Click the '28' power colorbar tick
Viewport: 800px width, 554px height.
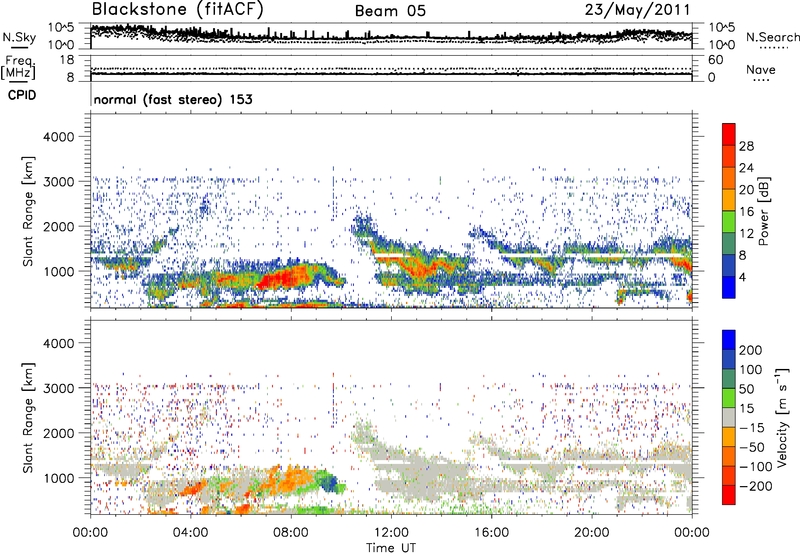[x=746, y=146]
